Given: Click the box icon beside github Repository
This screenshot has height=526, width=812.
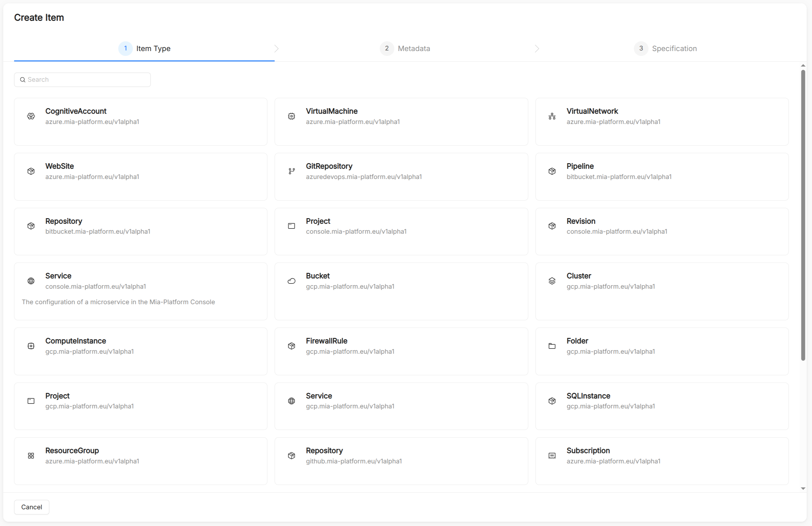Looking at the screenshot, I should [291, 456].
